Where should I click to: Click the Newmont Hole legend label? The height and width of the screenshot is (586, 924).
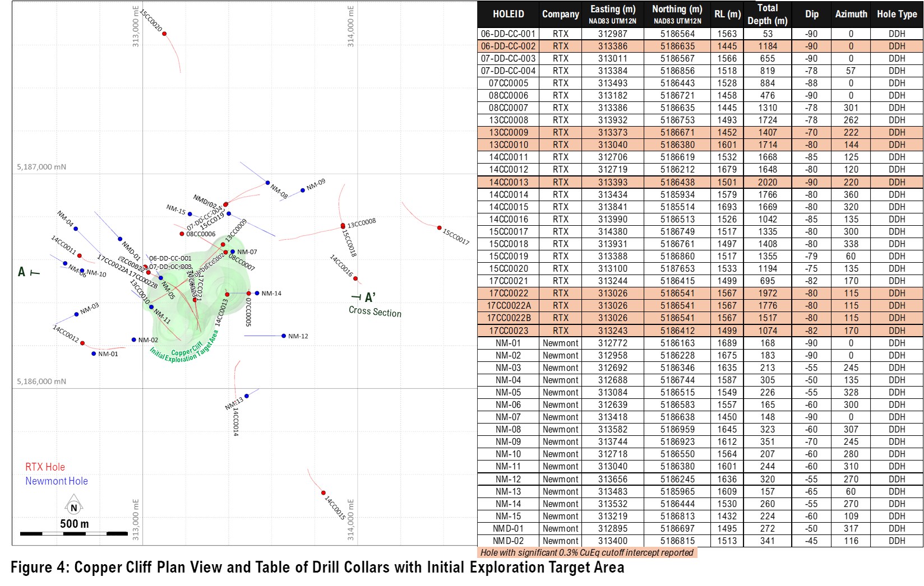coord(57,481)
